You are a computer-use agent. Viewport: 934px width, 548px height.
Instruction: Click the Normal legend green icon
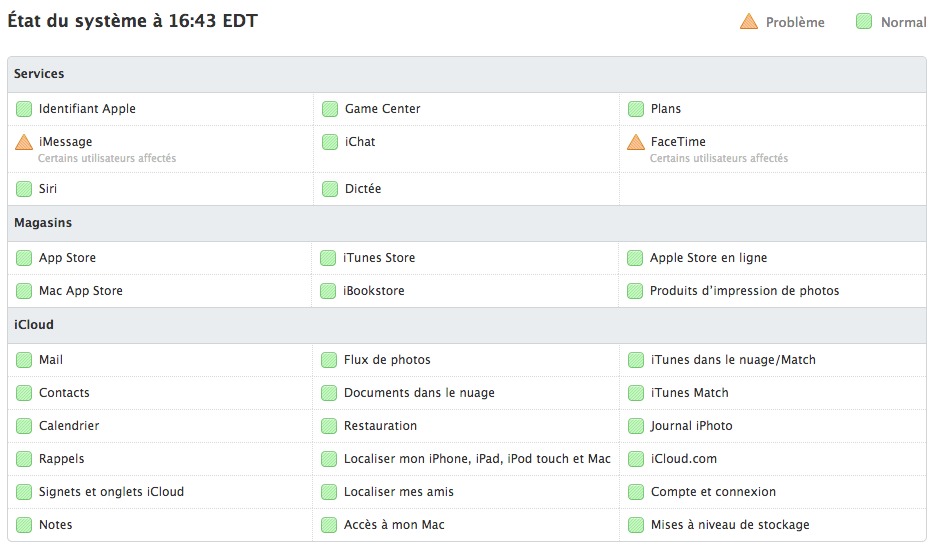click(x=864, y=21)
